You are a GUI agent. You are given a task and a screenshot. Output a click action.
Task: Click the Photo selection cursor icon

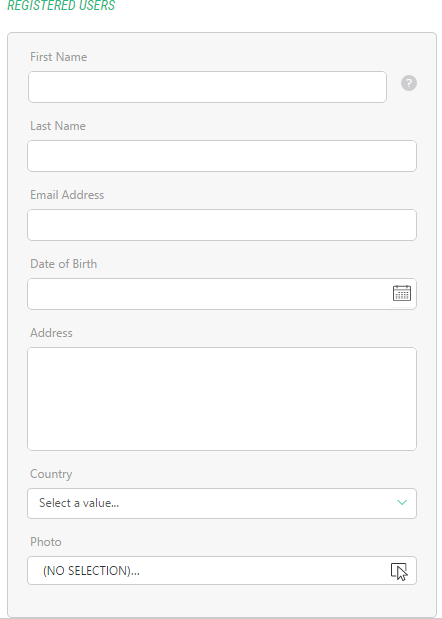[399, 571]
